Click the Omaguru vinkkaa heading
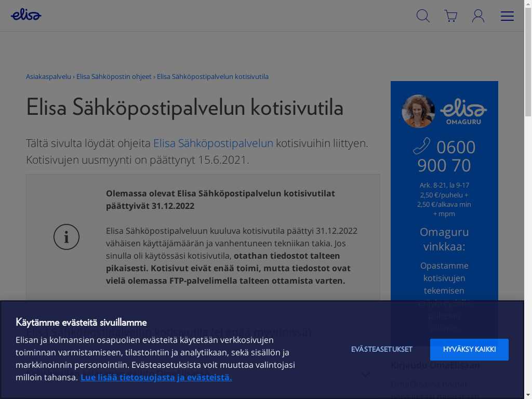The image size is (532, 399). click(444, 239)
